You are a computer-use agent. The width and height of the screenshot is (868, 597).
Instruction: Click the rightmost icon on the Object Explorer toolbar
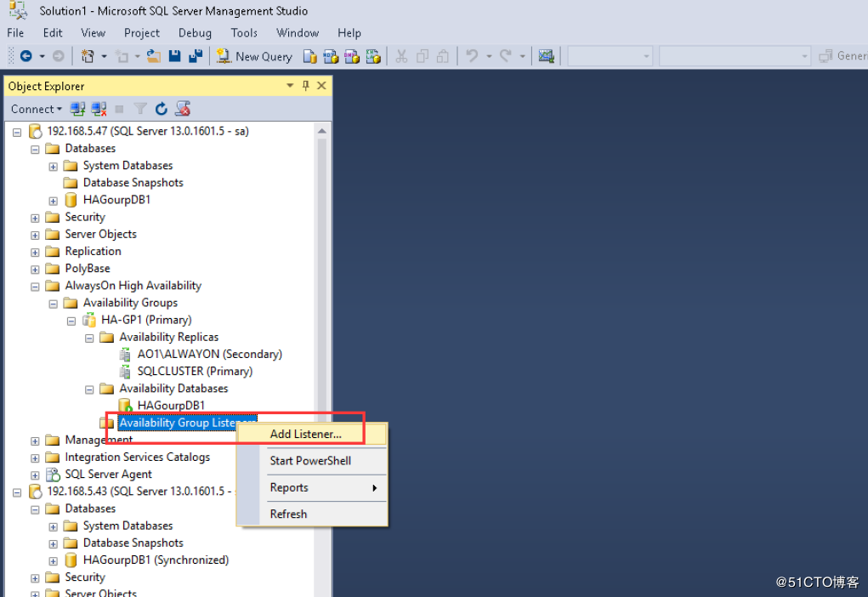pyautogui.click(x=183, y=109)
